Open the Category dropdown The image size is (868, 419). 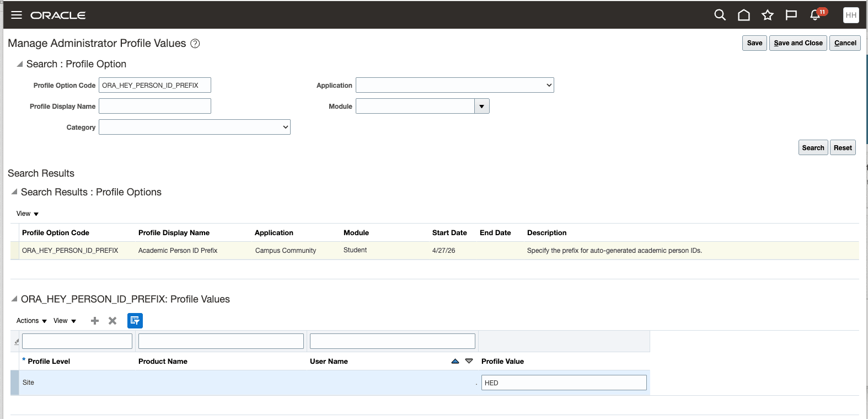click(195, 127)
